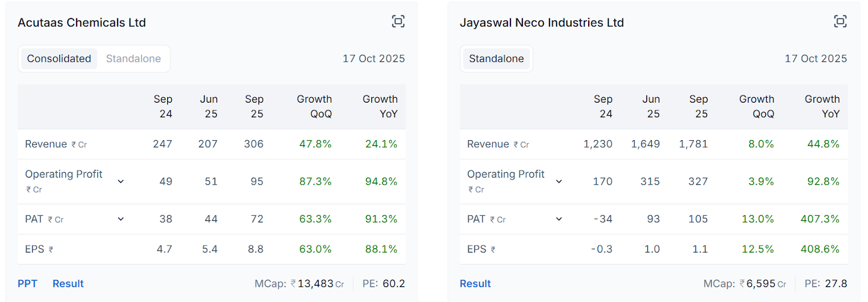Viewport: 868px width, 302px height.
Task: Click Acutaas Jun 25 revenue value 207
Action: point(208,144)
